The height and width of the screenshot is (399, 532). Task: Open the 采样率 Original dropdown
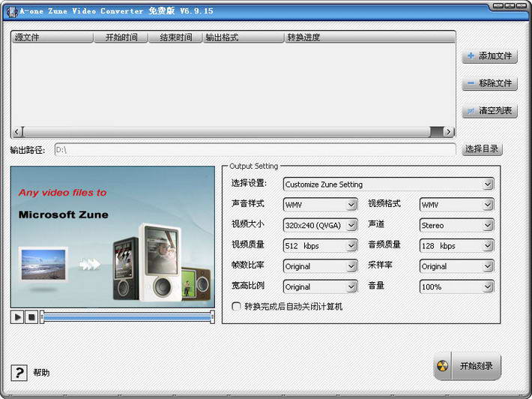click(x=456, y=266)
